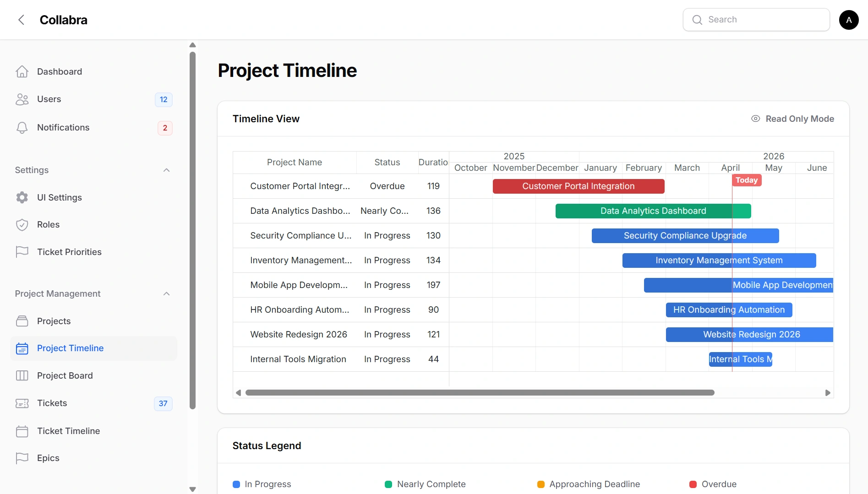Click the Users people icon

coord(22,99)
